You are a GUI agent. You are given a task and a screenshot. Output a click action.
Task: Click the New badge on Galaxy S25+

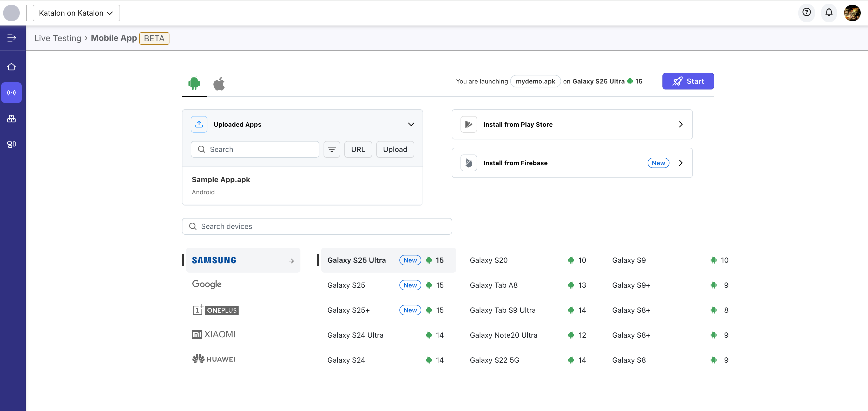coord(410,310)
